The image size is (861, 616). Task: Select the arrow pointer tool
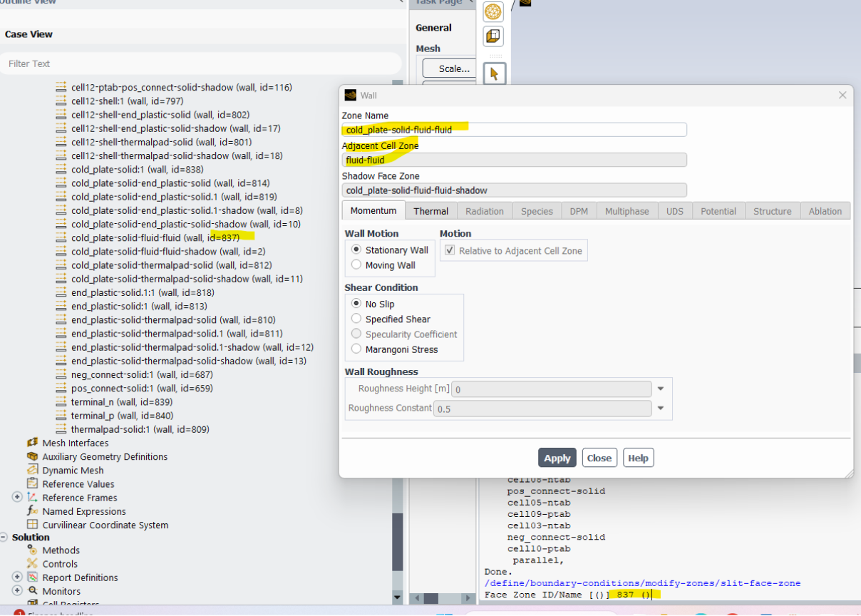(x=493, y=73)
